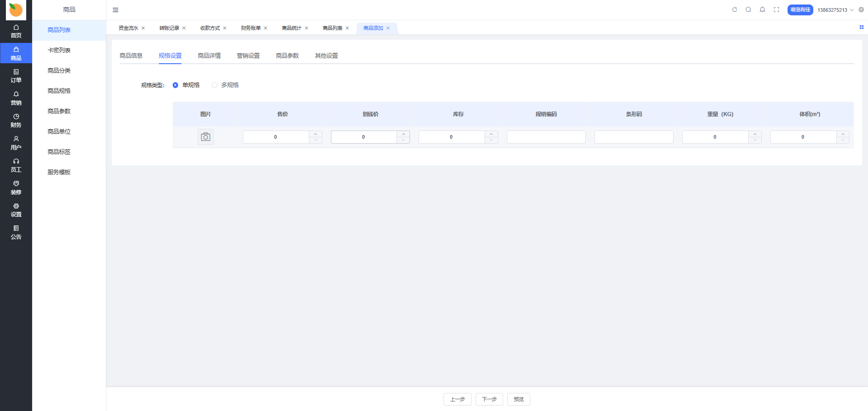Click the camera image upload icon
The image size is (868, 411).
tap(206, 137)
